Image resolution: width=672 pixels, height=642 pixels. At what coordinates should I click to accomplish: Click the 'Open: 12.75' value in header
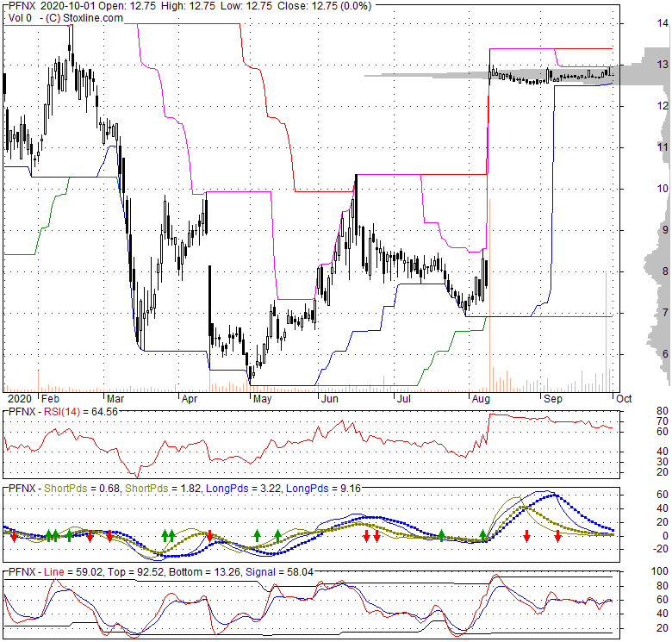coord(128,6)
